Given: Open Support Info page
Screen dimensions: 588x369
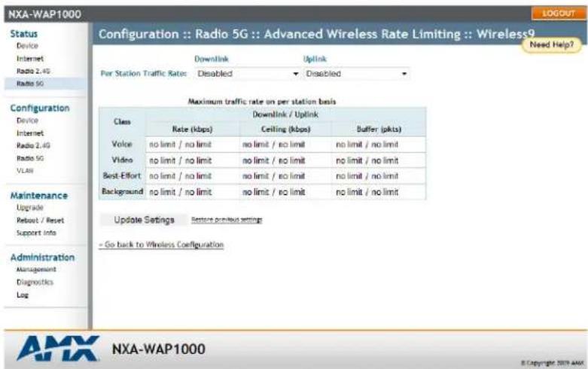Looking at the screenshot, I should click(x=36, y=233).
